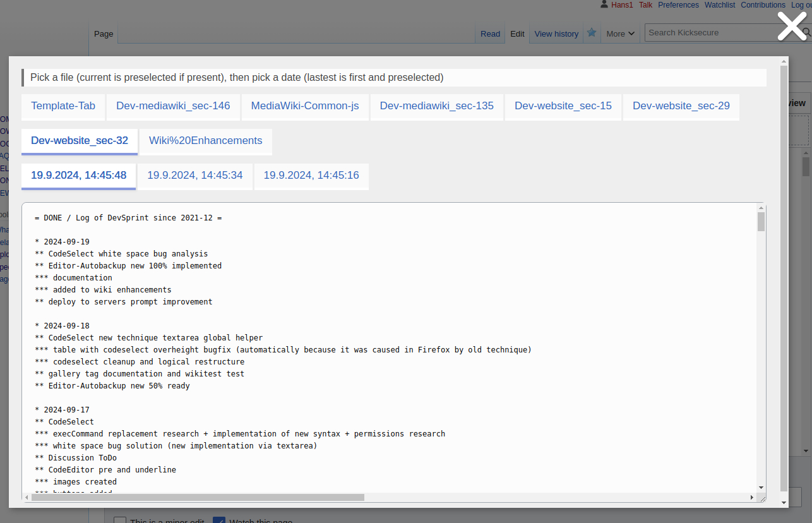Open the View history page link

(x=556, y=34)
